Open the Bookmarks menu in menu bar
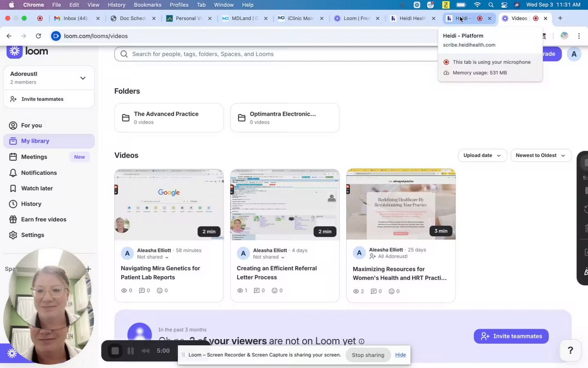The width and height of the screenshot is (588, 368). [147, 5]
